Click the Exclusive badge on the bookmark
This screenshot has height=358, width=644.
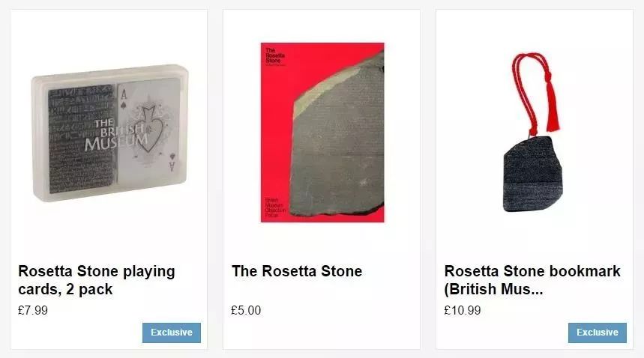coord(597,333)
